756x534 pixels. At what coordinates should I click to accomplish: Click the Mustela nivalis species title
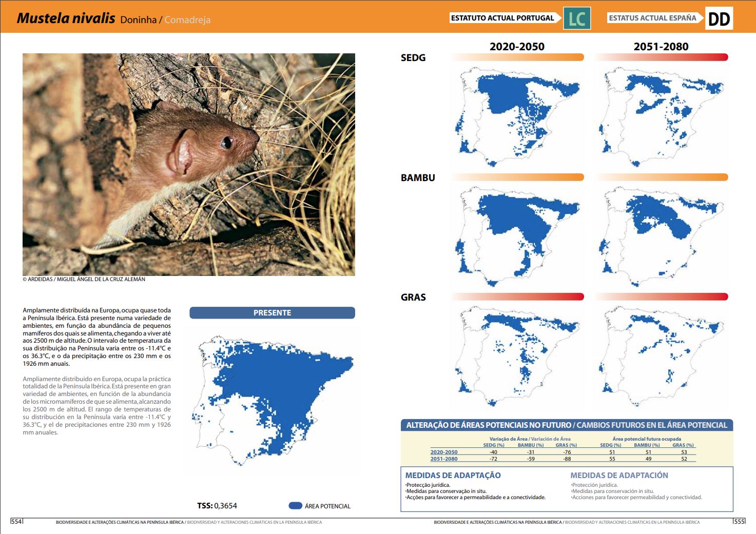coord(66,18)
